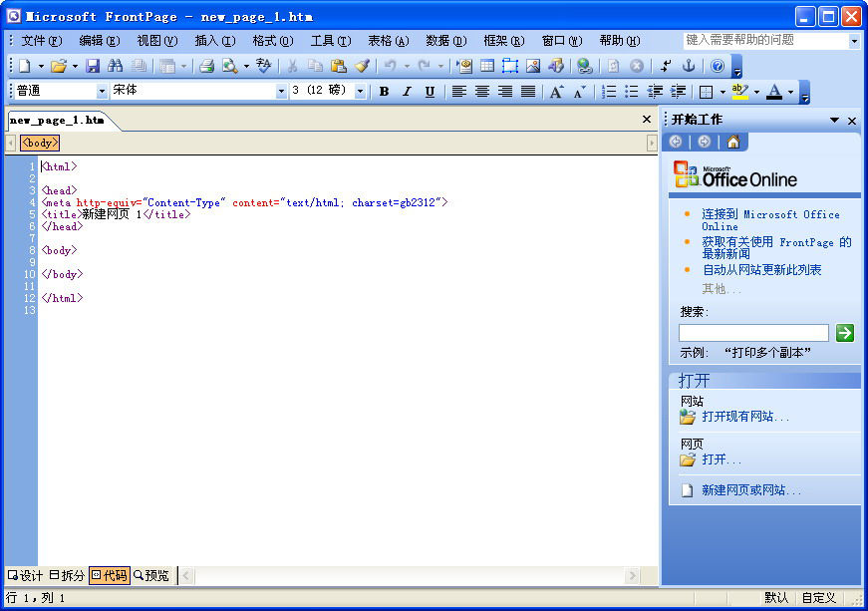Toggle the numbered list button
The height and width of the screenshot is (611, 868).
609,92
